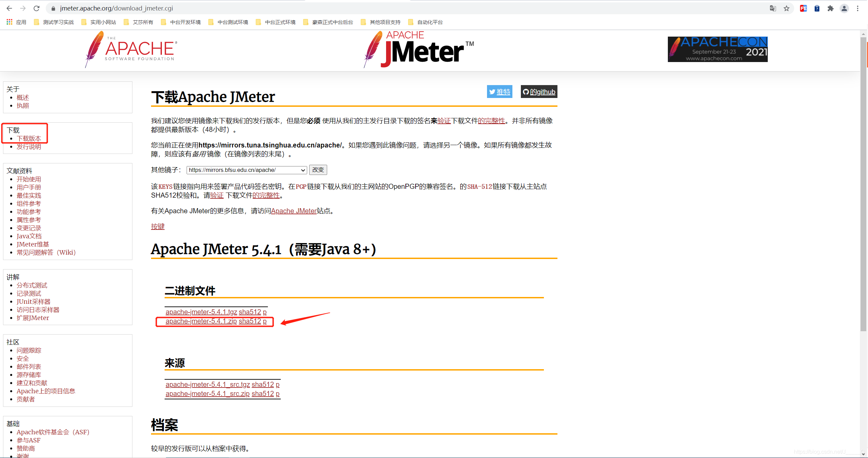Open the Extensions puzzle icon
Viewport: 868px width, 458px height.
tap(830, 8)
